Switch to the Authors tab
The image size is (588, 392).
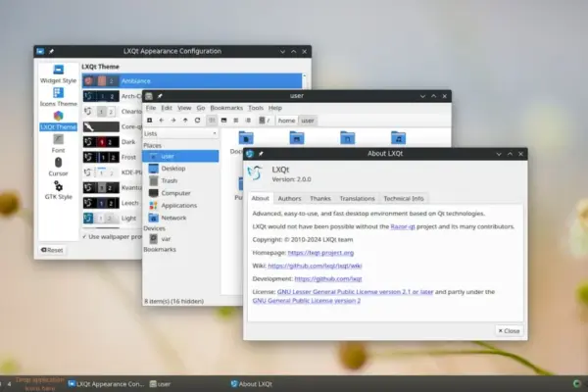289,198
